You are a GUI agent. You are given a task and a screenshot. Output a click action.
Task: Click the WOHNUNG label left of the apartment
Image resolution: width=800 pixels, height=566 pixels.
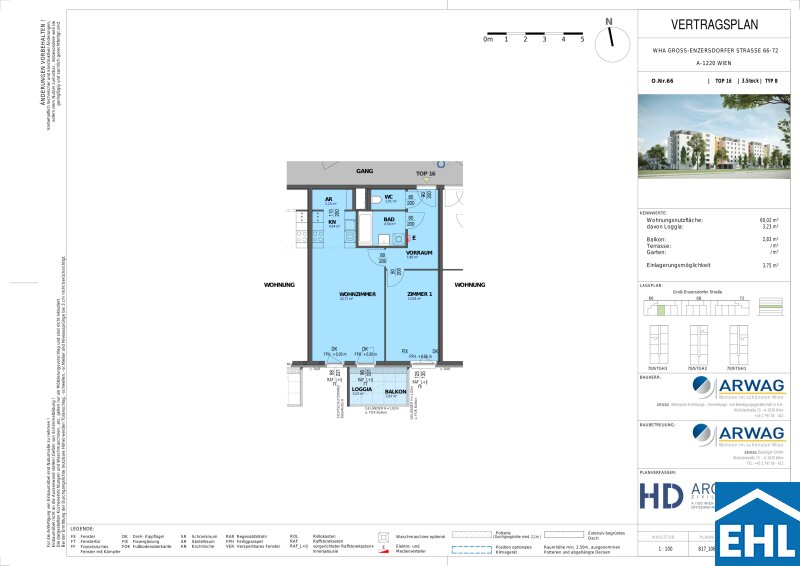[x=279, y=285]
